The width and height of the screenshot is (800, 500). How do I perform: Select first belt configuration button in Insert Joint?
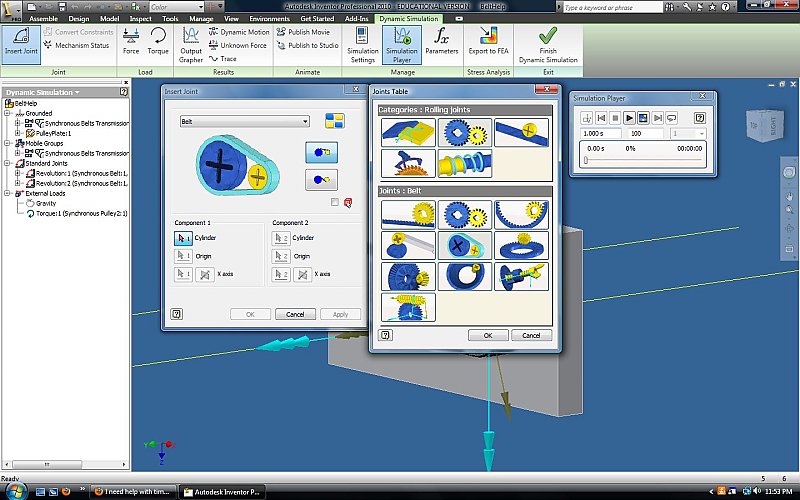click(x=321, y=152)
